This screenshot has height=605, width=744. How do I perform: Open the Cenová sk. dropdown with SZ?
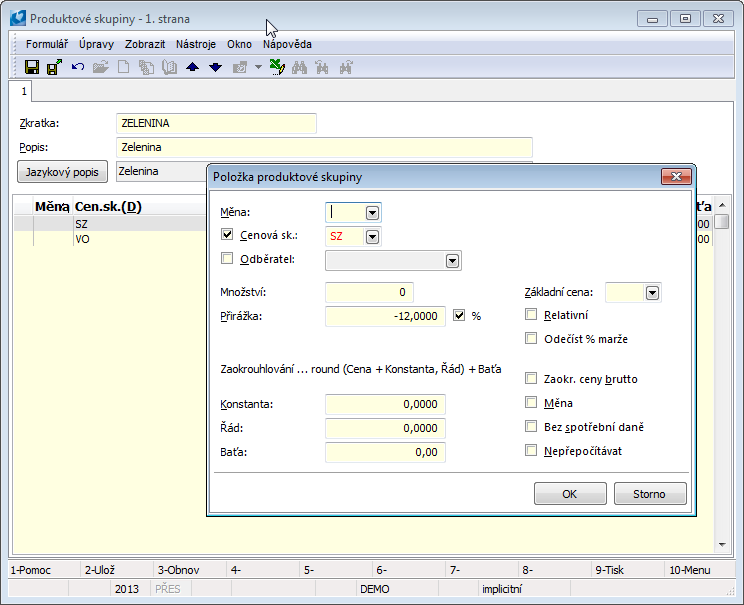(x=372, y=237)
